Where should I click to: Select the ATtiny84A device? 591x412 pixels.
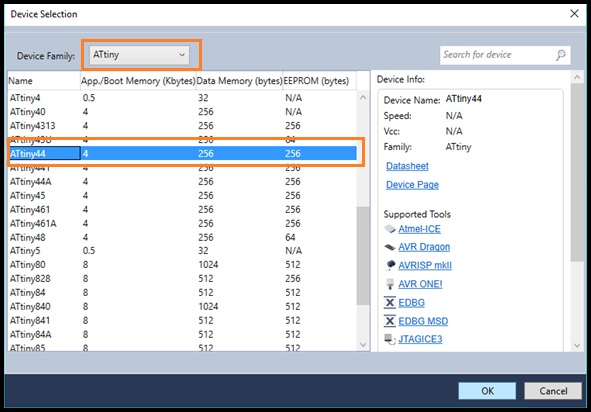tap(182, 334)
